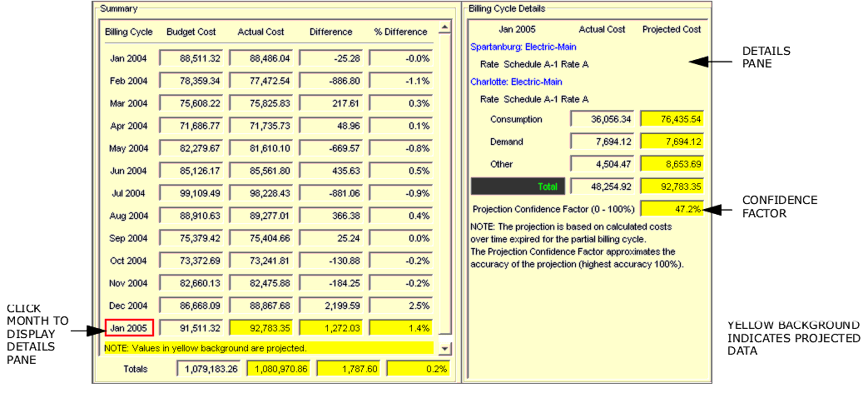Screen dimensions: 868x393
Task: Click the Totals percent difference field
Action: (419, 369)
